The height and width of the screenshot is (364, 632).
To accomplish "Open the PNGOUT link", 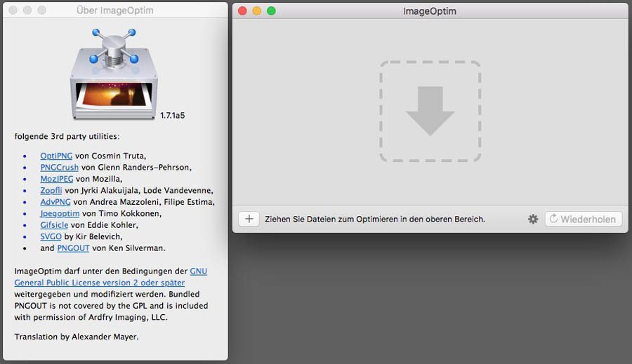I will [x=73, y=248].
